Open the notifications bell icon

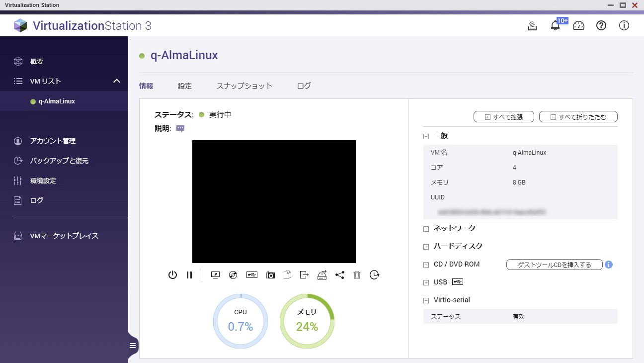(555, 26)
